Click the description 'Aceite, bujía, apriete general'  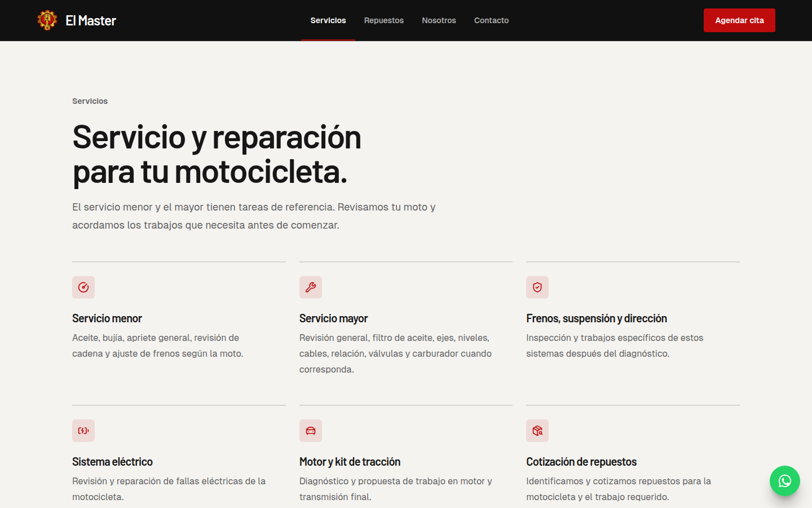158,345
